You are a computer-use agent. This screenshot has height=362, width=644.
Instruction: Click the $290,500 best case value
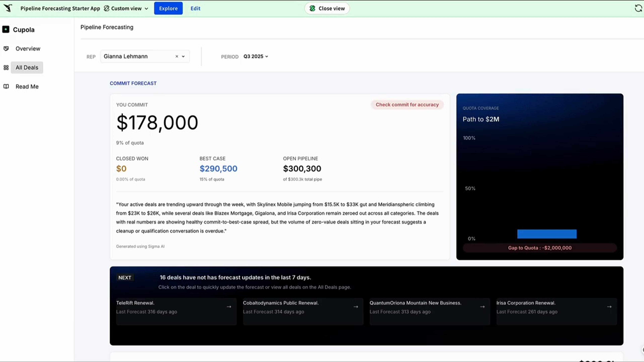(218, 169)
